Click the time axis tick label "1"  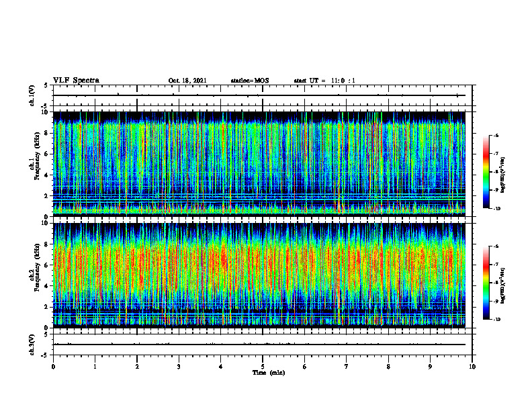(x=95, y=367)
